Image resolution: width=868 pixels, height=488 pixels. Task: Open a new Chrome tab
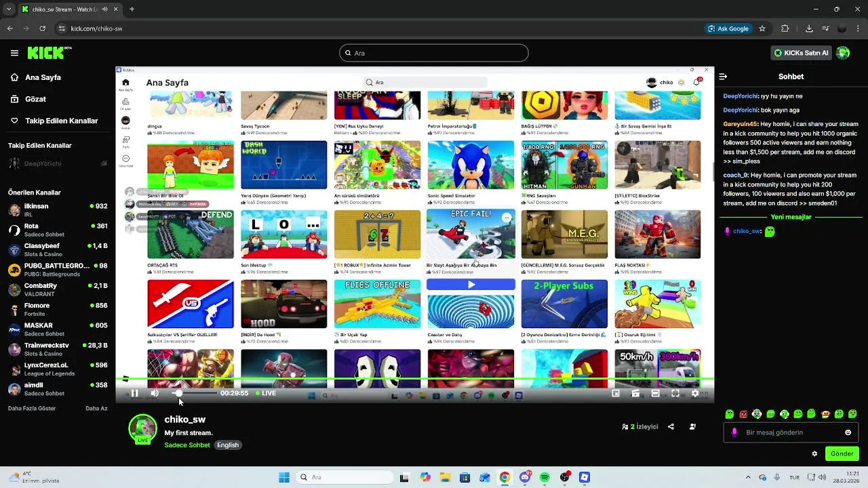(132, 9)
